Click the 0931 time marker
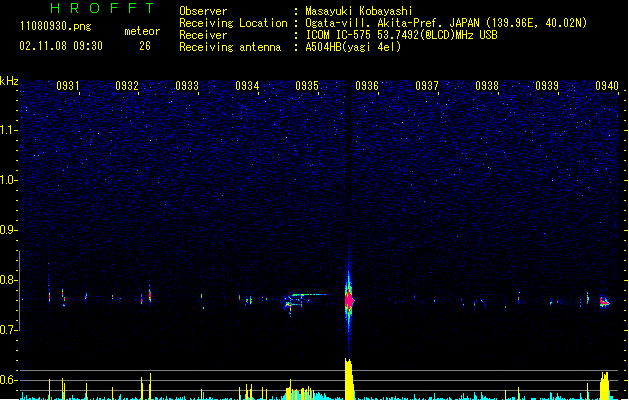 point(67,86)
